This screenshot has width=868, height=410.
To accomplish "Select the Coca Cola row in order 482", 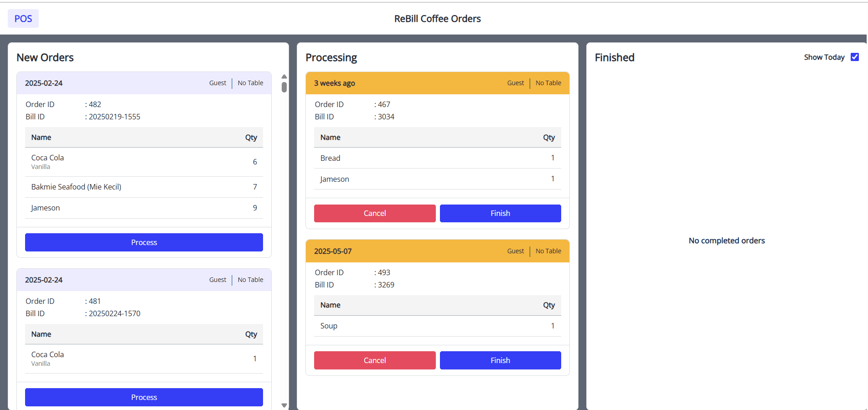I will click(144, 162).
